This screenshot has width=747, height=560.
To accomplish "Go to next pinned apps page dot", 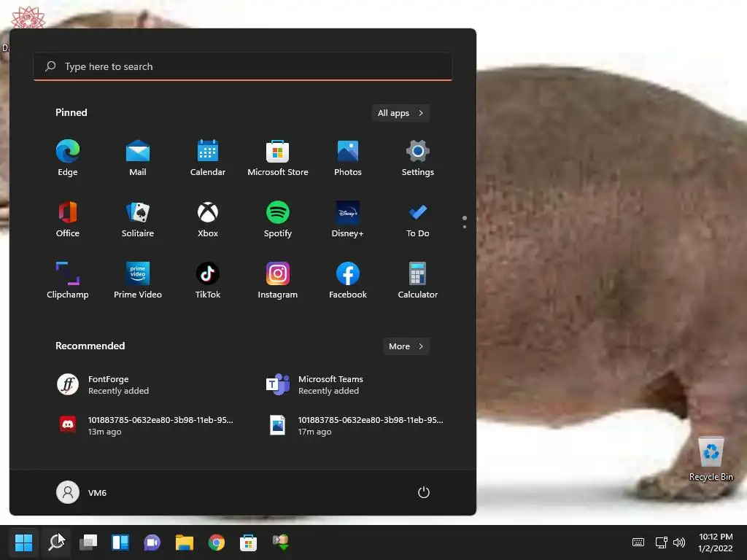I will click(465, 227).
